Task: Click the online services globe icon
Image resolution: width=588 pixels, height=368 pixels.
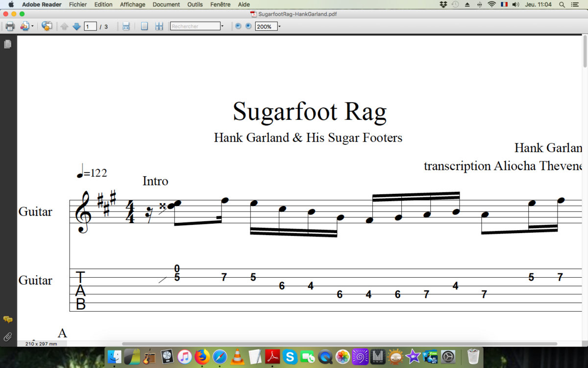Action: coord(47,26)
